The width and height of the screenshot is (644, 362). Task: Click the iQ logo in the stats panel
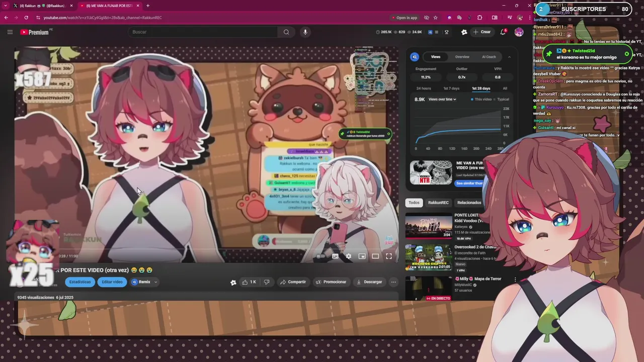tap(415, 57)
